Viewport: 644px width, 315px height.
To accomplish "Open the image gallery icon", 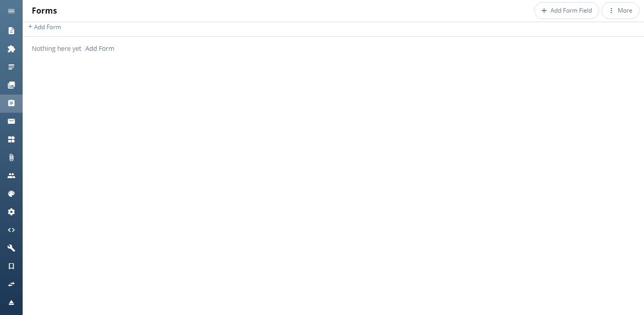I will (11, 85).
